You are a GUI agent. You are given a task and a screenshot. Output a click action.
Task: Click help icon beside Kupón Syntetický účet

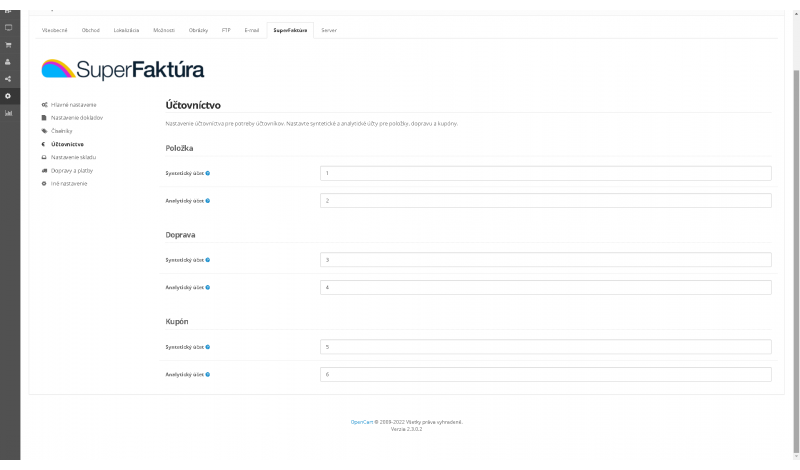pos(208,347)
